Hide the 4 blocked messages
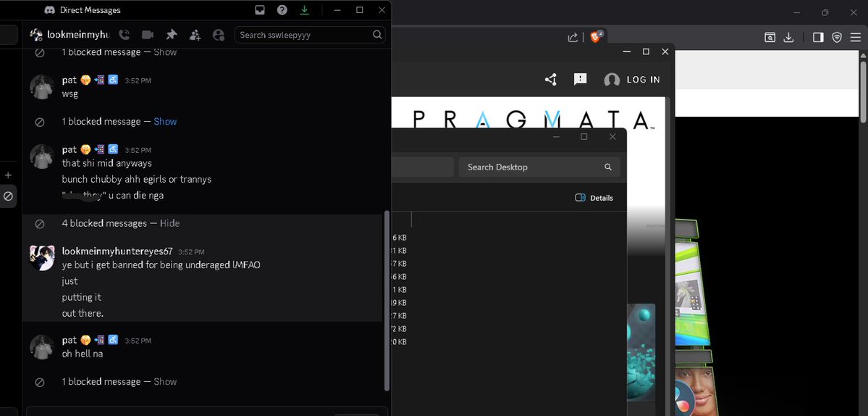Viewport: 868px width, 416px height. tap(169, 223)
